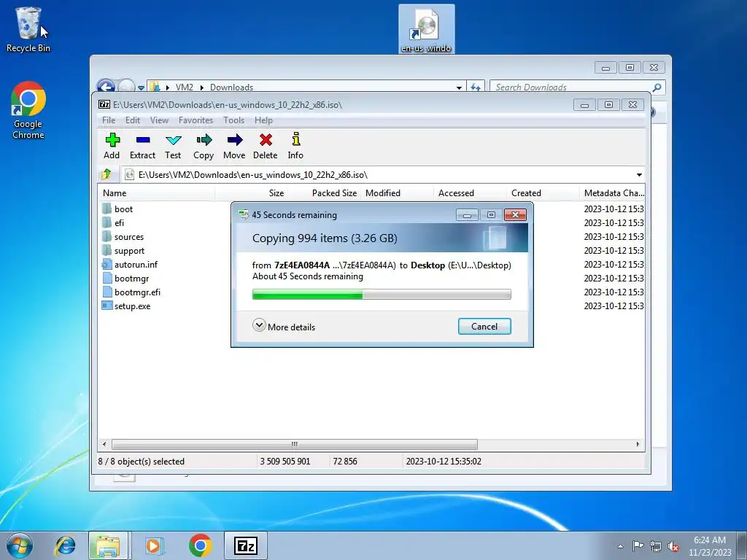Select the Google Chrome desktop shortcut
The image size is (747, 560).
coord(28,111)
